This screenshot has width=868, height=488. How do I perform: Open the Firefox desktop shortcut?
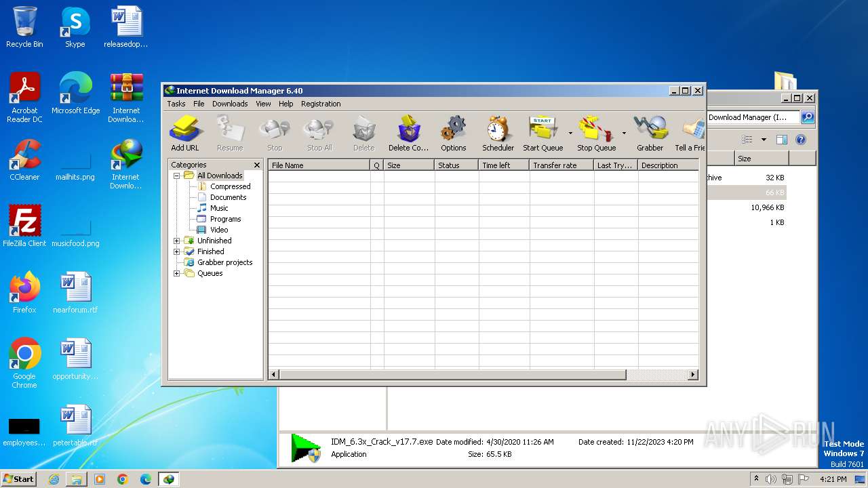click(x=24, y=293)
